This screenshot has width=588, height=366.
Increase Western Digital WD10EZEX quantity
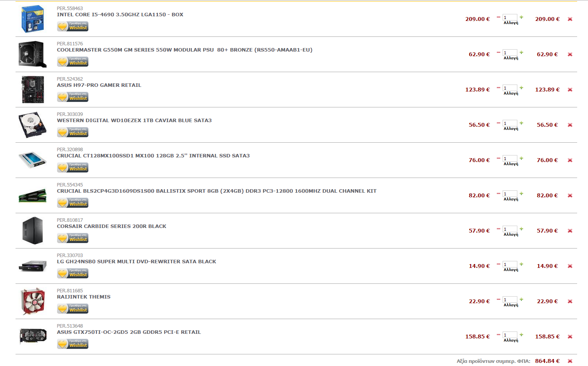[521, 123]
